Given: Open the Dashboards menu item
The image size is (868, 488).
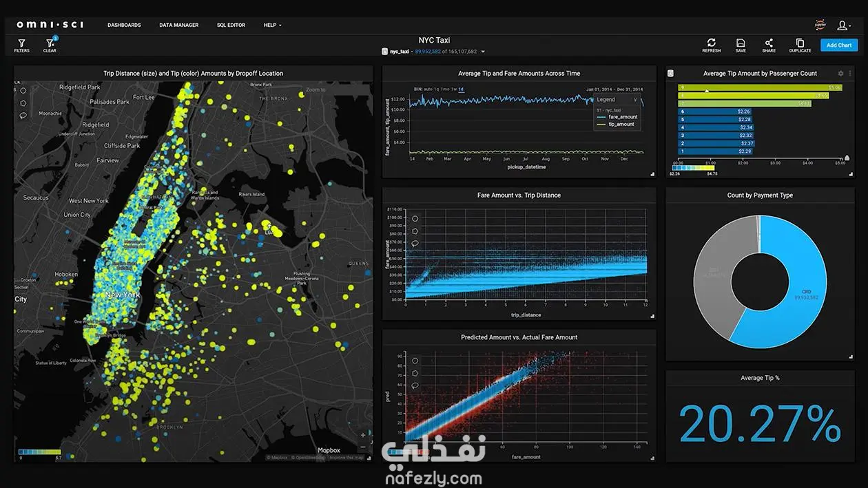Looking at the screenshot, I should (124, 25).
